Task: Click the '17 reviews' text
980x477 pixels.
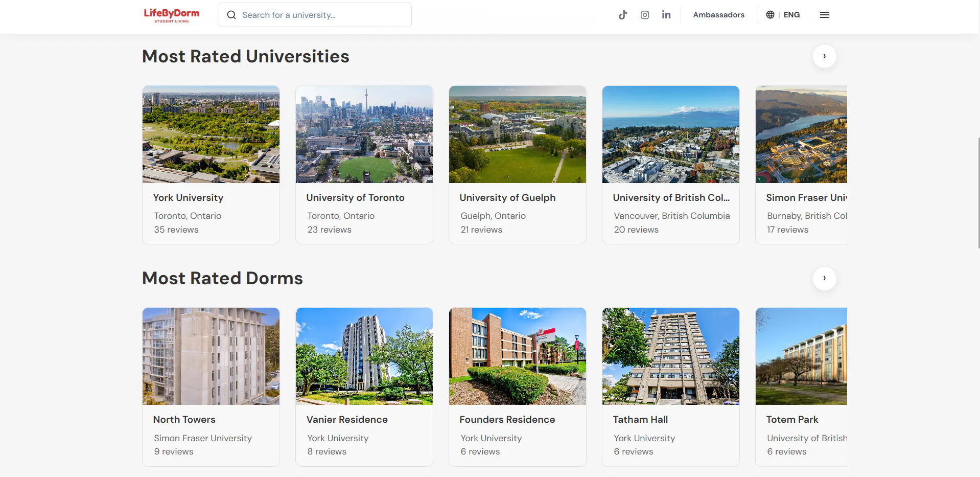Action: (787, 230)
